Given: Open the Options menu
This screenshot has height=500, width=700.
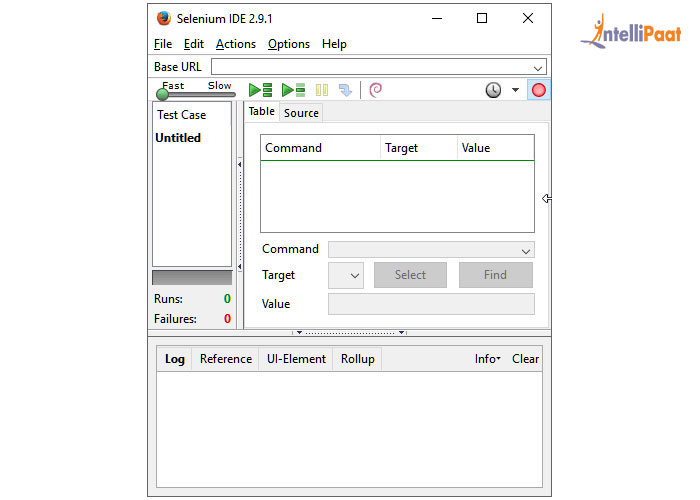Looking at the screenshot, I should pos(289,44).
